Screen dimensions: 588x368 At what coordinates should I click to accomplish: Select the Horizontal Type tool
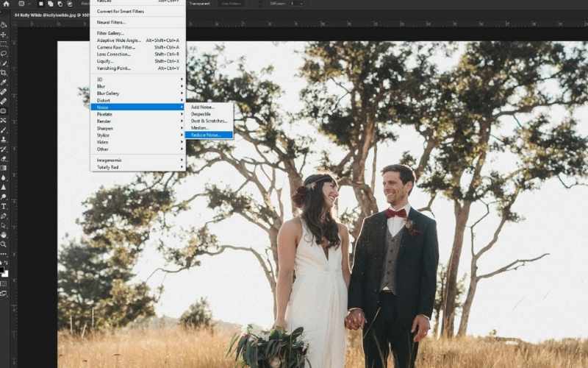click(x=4, y=206)
